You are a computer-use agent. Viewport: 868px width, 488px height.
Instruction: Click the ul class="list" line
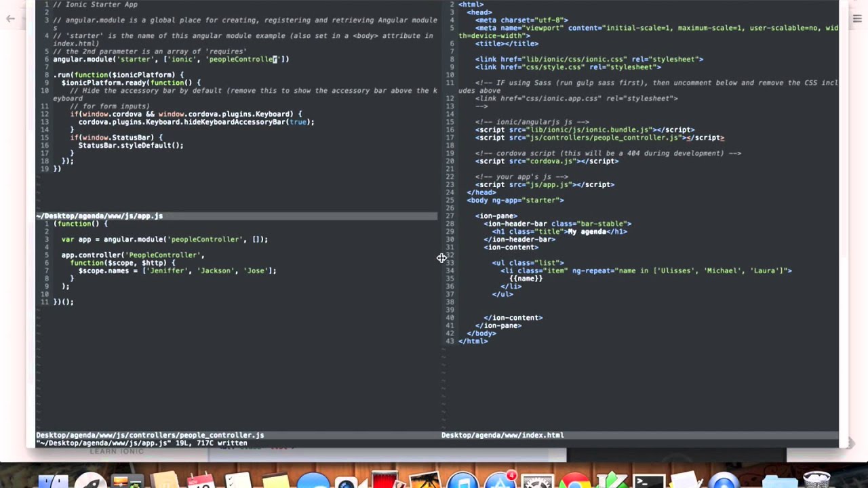(528, 263)
